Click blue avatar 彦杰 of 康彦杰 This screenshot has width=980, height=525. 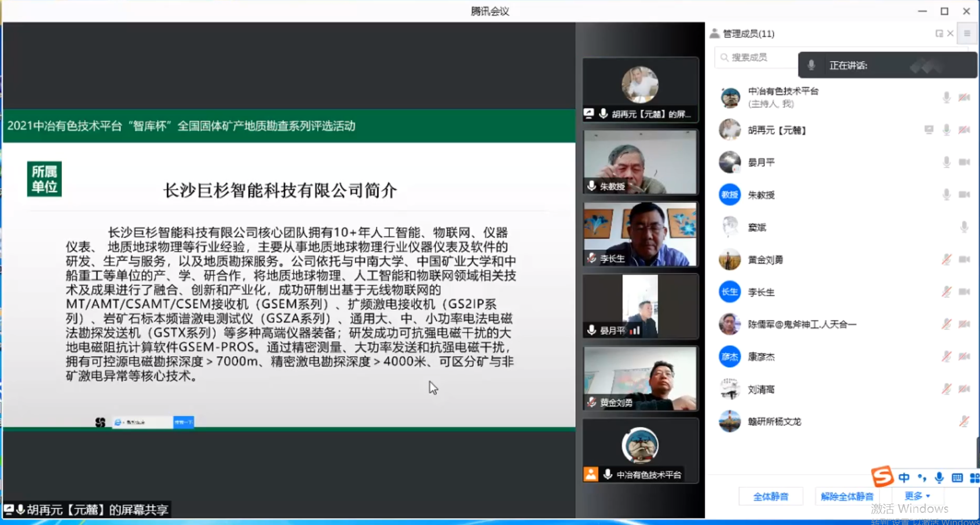[x=730, y=357]
